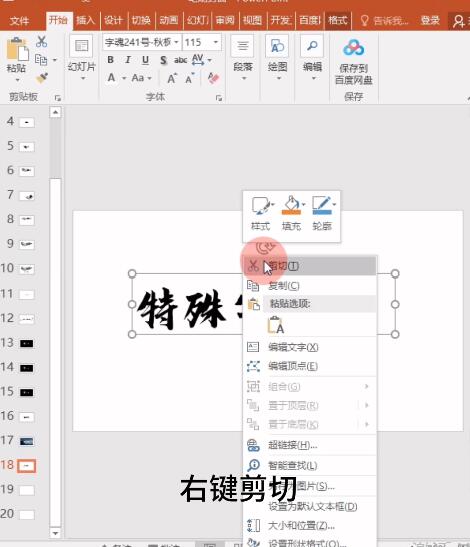Choose 大小和位置(Z) menu item

pyautogui.click(x=310, y=525)
